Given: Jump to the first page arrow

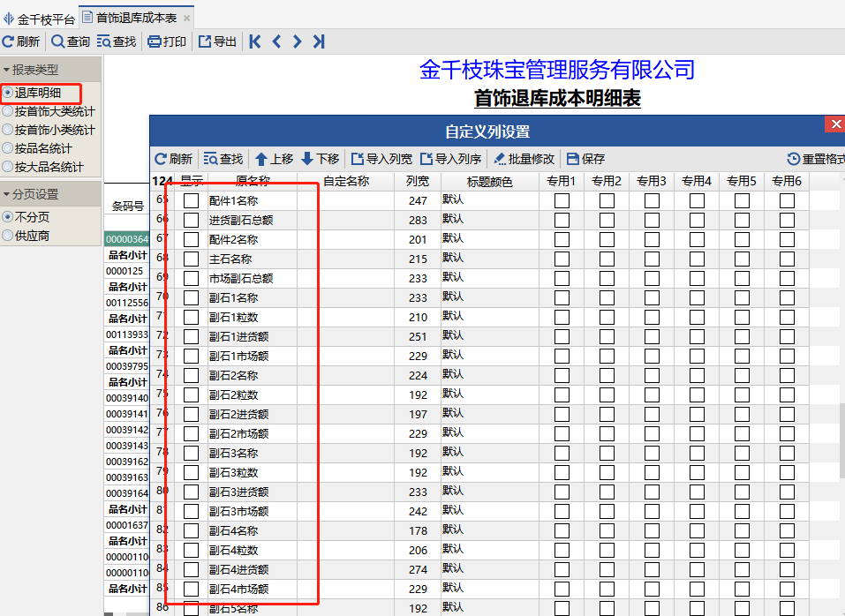Looking at the screenshot, I should point(255,41).
